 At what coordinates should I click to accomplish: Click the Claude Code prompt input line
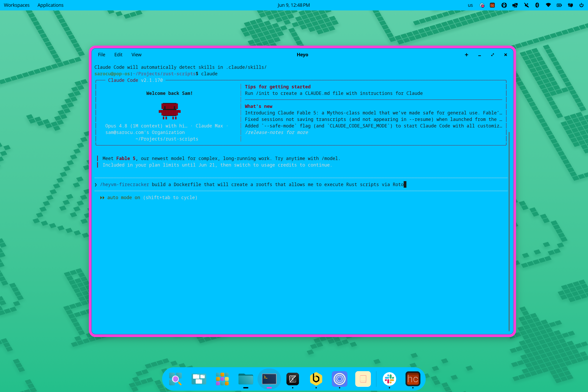click(x=301, y=185)
